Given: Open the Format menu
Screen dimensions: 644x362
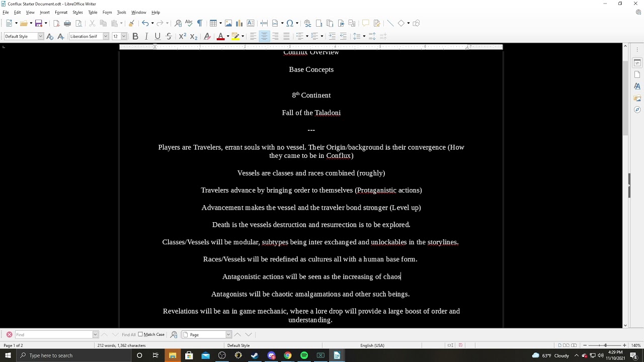Looking at the screenshot, I should [x=61, y=12].
